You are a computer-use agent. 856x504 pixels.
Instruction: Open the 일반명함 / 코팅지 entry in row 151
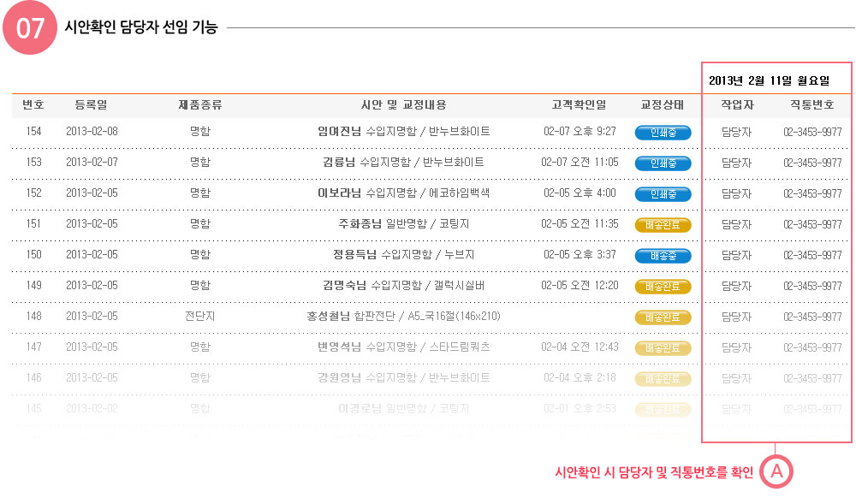point(403,224)
